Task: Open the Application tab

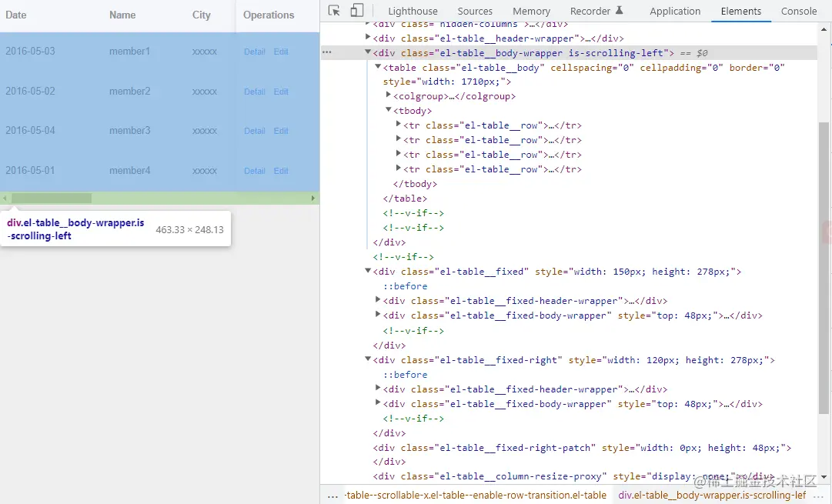Action: click(x=675, y=11)
